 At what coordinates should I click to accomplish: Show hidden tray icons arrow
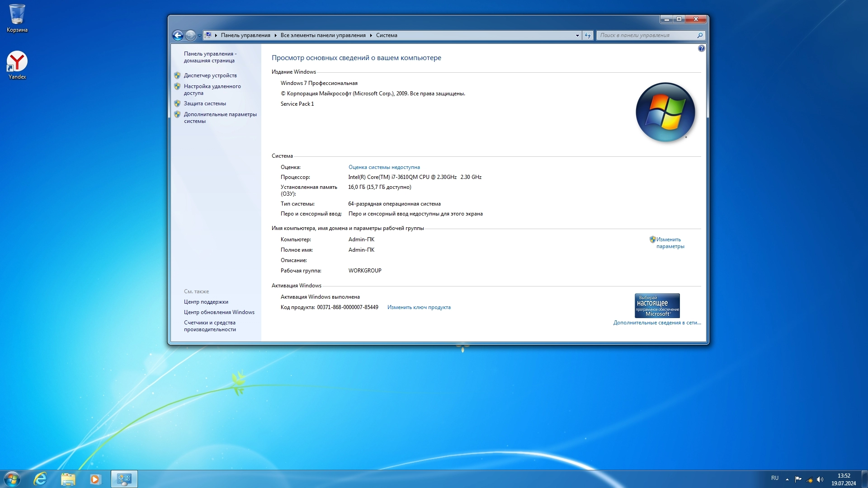click(x=787, y=479)
